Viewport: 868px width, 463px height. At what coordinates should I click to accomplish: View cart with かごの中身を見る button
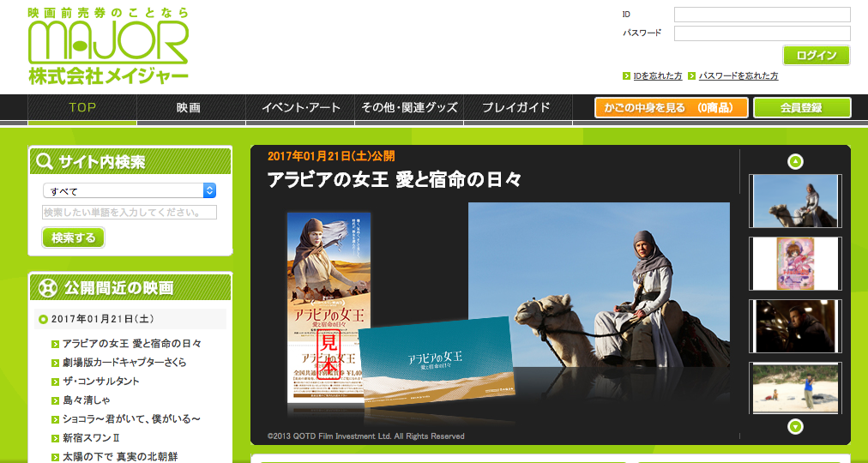point(672,108)
